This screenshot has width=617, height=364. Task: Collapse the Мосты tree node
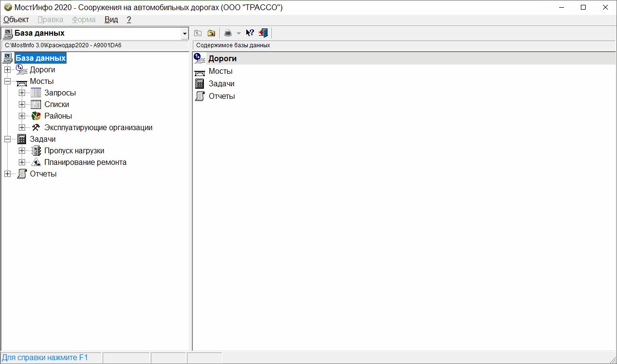[7, 81]
